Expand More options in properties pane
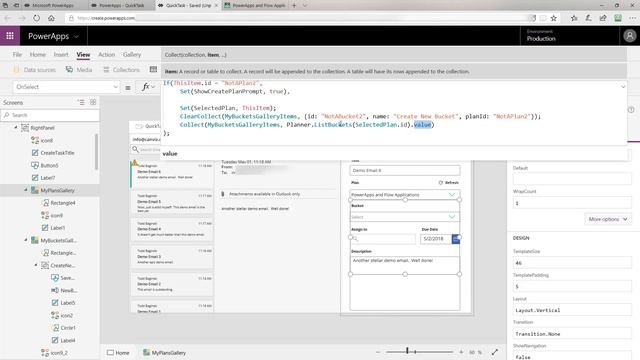The image size is (640, 360). coord(607,219)
